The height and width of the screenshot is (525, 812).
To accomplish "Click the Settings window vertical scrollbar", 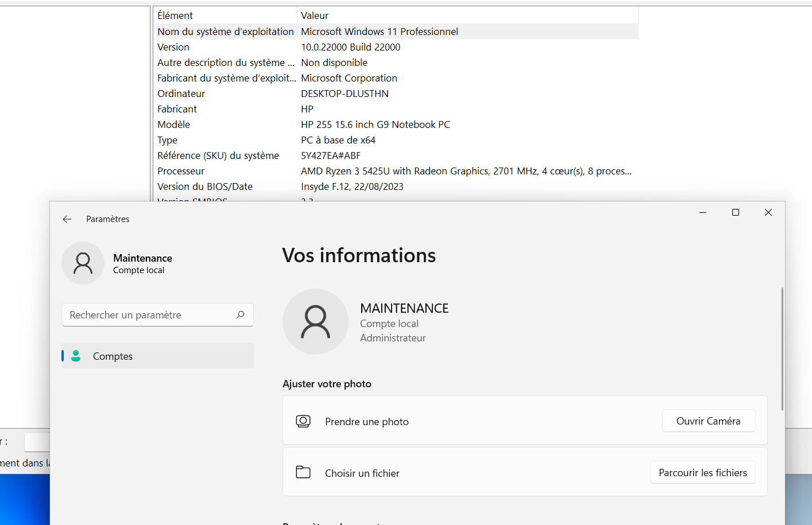I will pos(782,349).
